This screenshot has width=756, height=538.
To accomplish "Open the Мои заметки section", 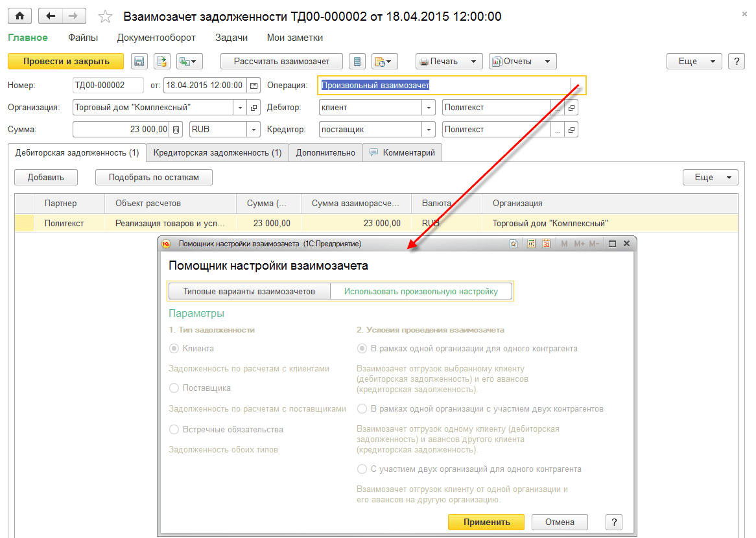I will click(x=294, y=38).
